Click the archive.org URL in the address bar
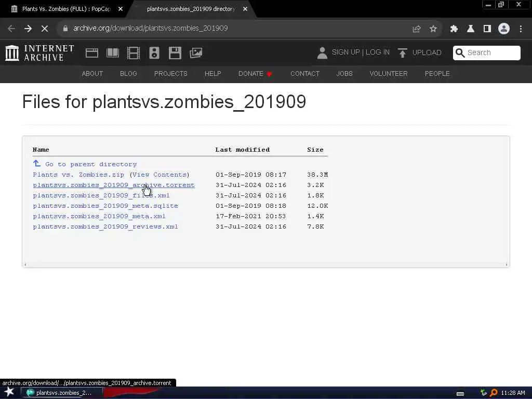532x399 pixels. tap(150, 29)
